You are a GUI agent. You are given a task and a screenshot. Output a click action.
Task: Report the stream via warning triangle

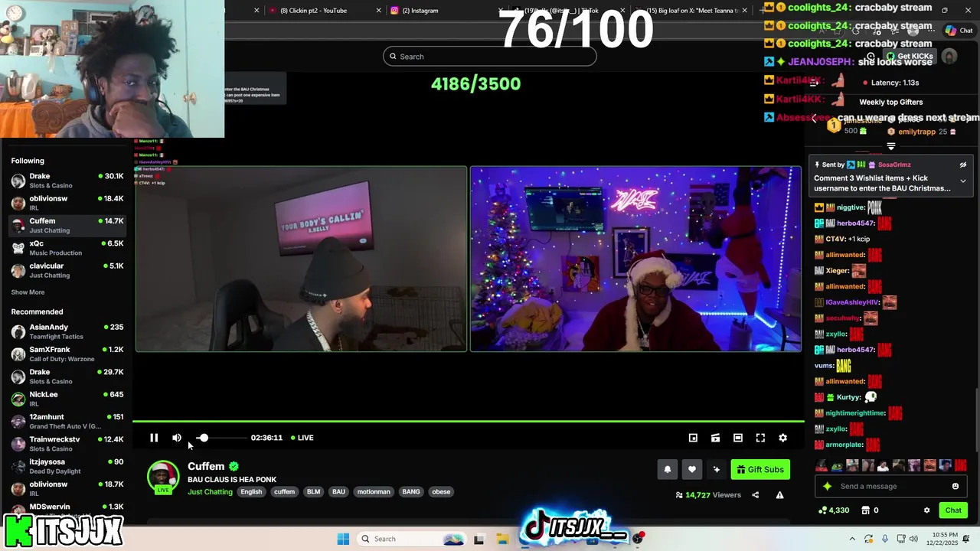coord(779,495)
